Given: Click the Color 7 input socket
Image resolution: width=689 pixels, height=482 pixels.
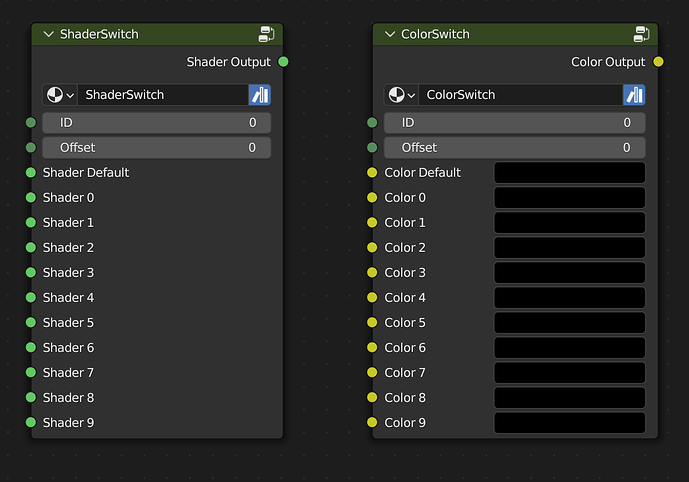Looking at the screenshot, I should click(x=372, y=373).
